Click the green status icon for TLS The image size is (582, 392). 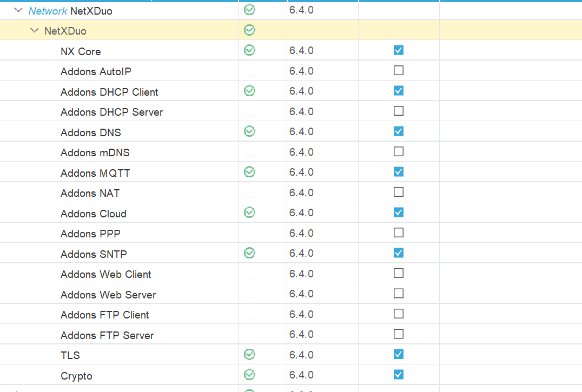(249, 354)
